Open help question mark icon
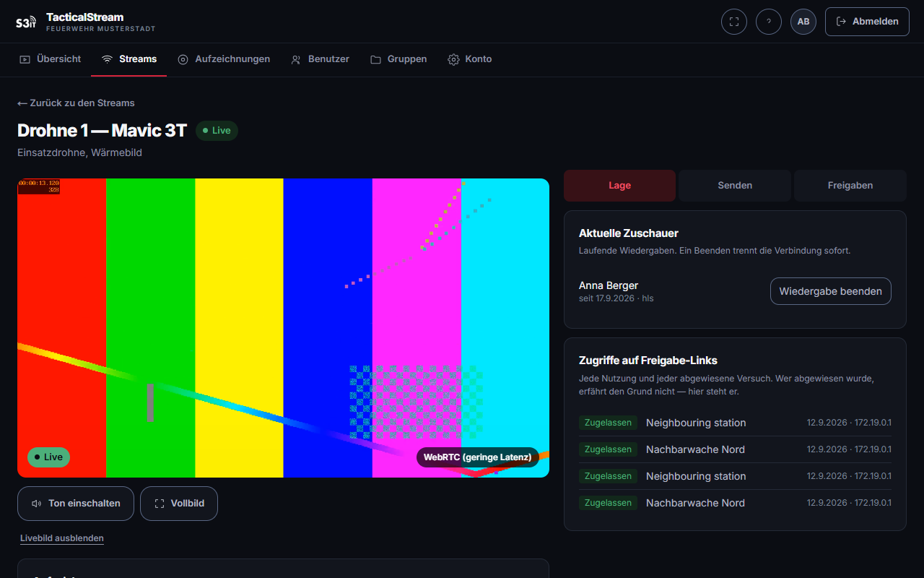Screen dimensions: 924x578 pos(769,22)
